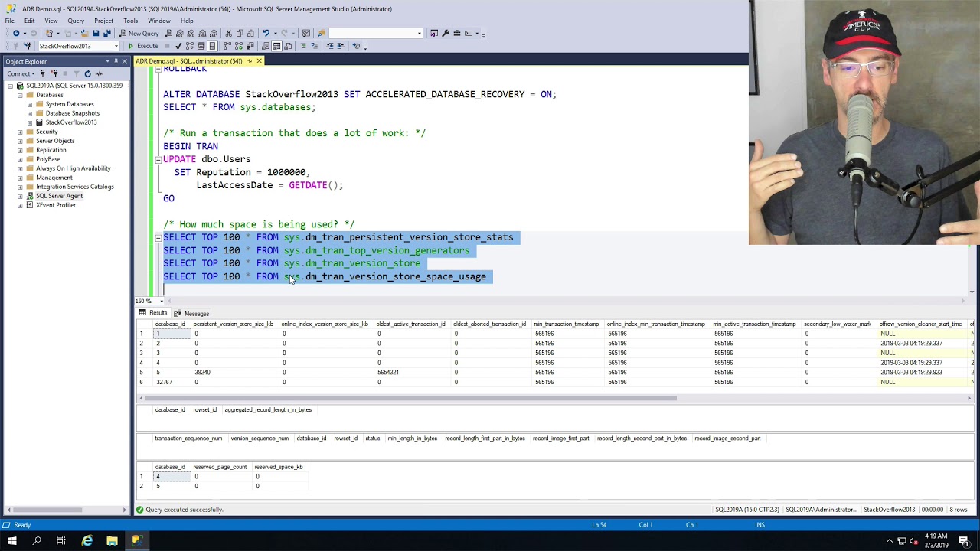Image resolution: width=980 pixels, height=551 pixels.
Task: Click the Change Connection icon
Action: pos(27,46)
